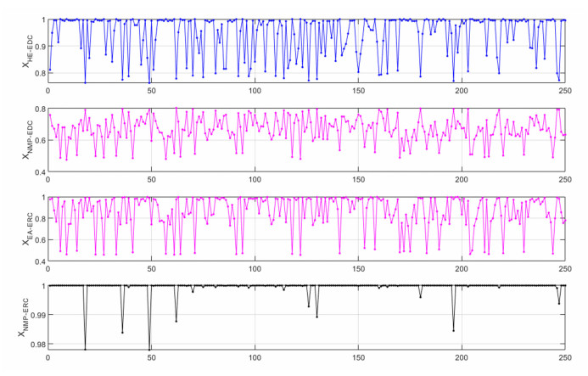This screenshot has height=376, width=588.
Task: Select the 150 x-tick under the third plot
Action: (358, 268)
